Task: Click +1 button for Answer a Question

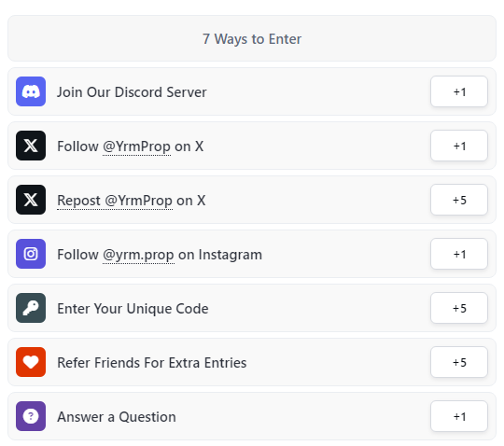Action: [x=459, y=416]
